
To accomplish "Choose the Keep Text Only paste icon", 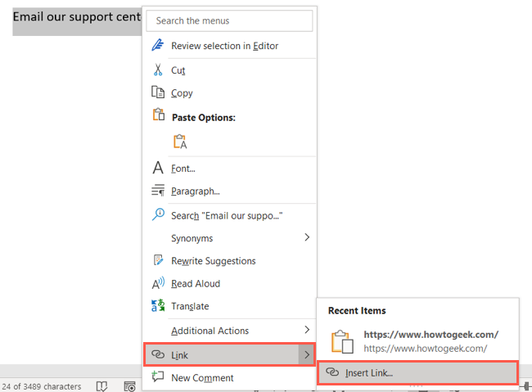I will click(x=179, y=142).
